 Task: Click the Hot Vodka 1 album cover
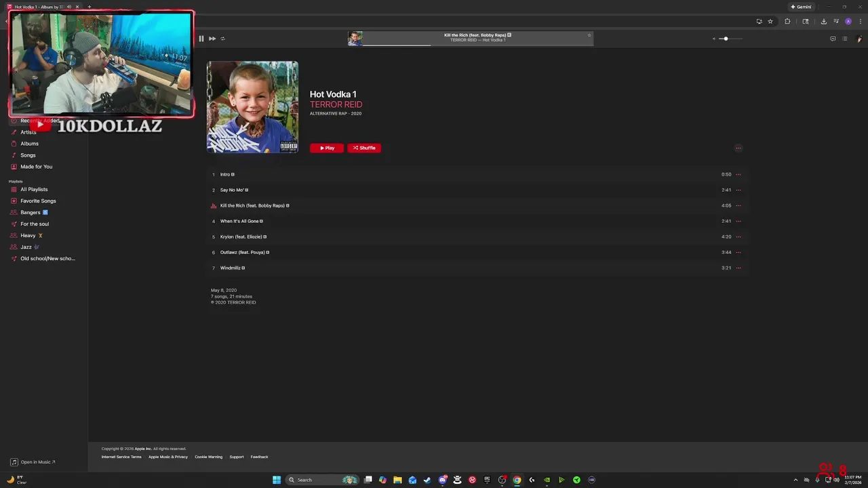pos(252,107)
